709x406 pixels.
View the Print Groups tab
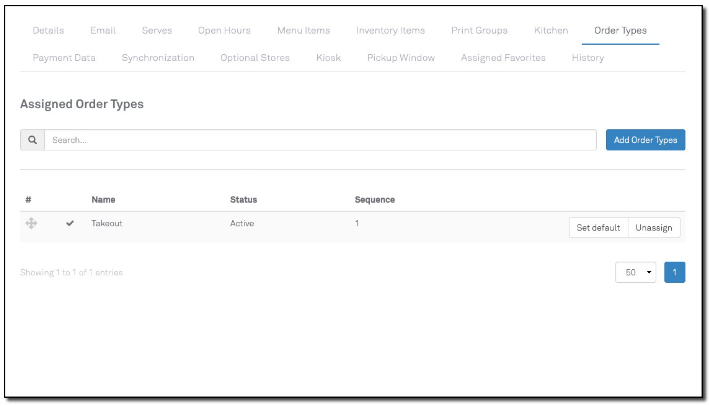[x=479, y=31]
